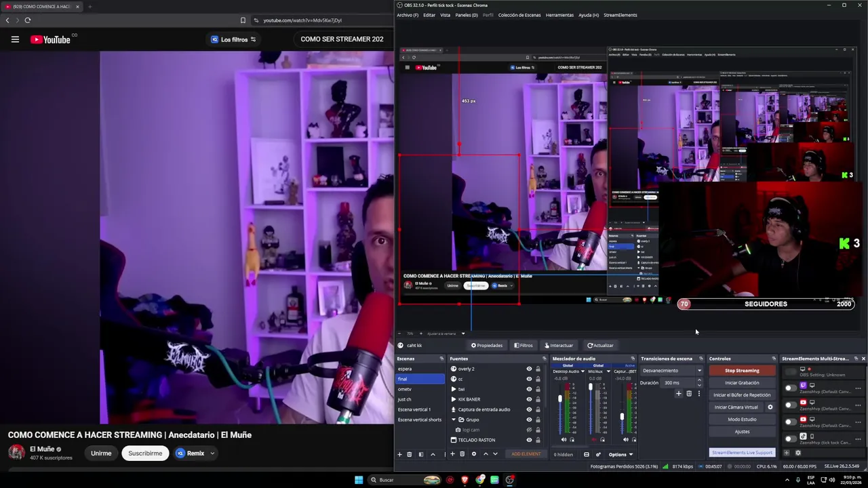868x488 pixels.
Task: Add a scene transition with plus icon
Action: pyautogui.click(x=679, y=394)
